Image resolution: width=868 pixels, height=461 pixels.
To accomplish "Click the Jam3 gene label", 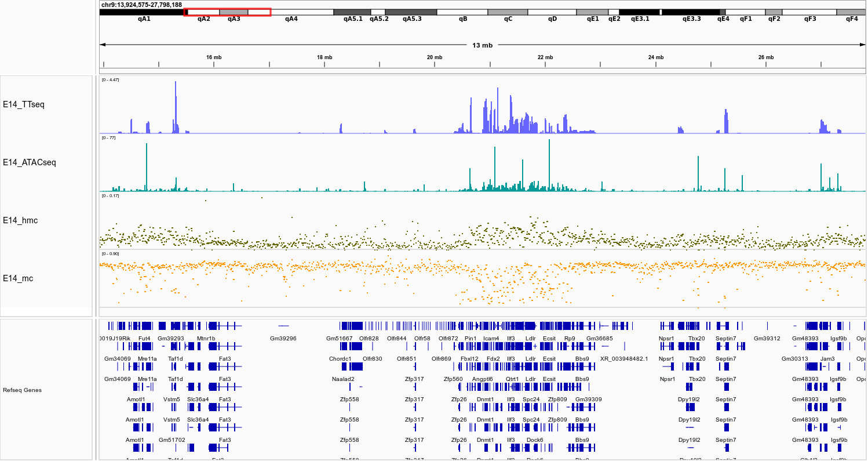I will pos(827,358).
